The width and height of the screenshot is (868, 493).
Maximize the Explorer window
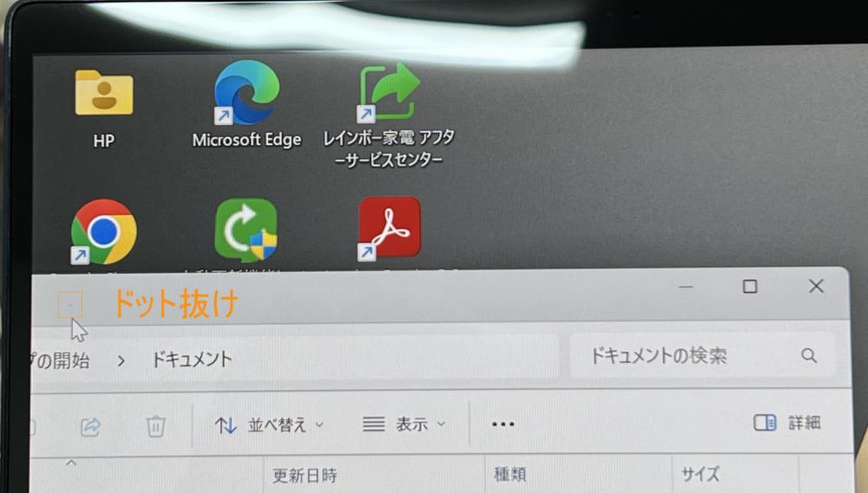[750, 286]
